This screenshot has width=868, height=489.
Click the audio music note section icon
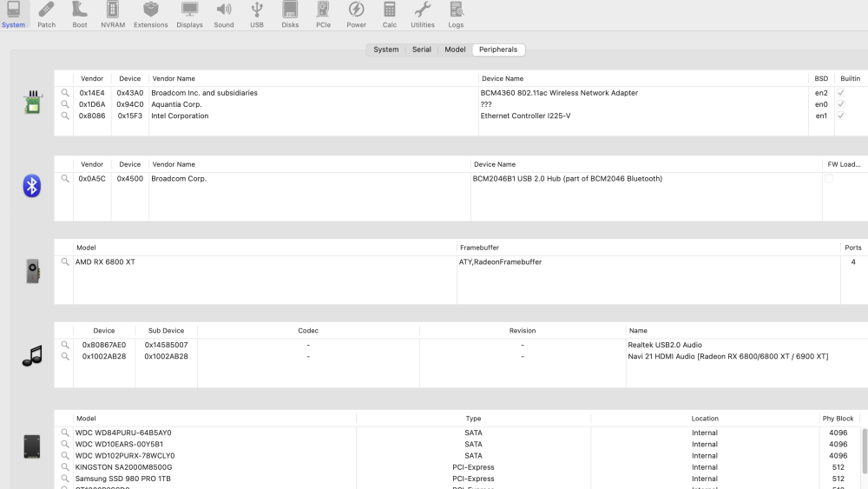(x=32, y=355)
